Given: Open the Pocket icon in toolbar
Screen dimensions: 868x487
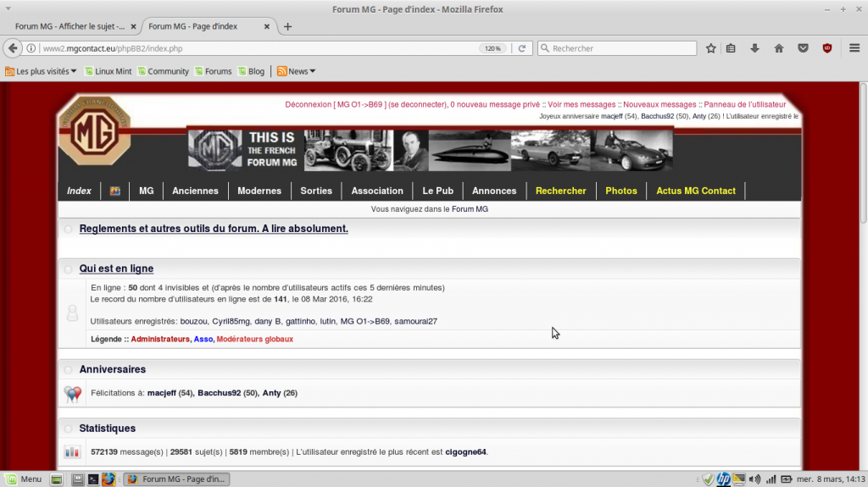Looking at the screenshot, I should [x=804, y=48].
